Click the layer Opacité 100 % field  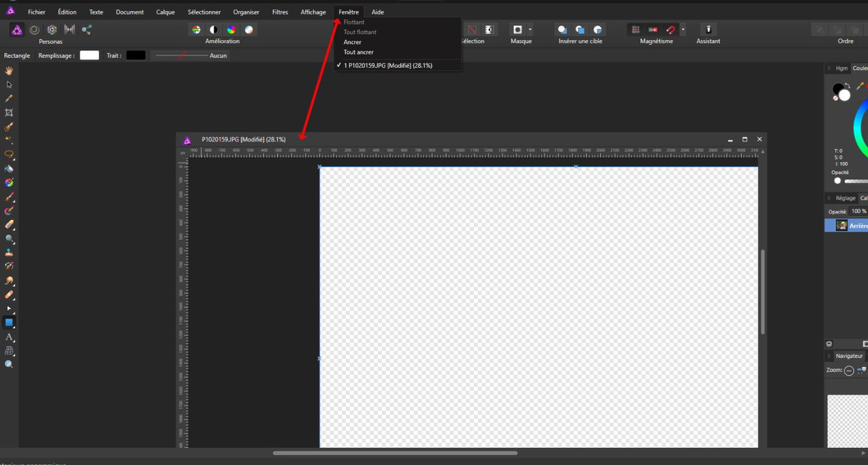click(859, 211)
